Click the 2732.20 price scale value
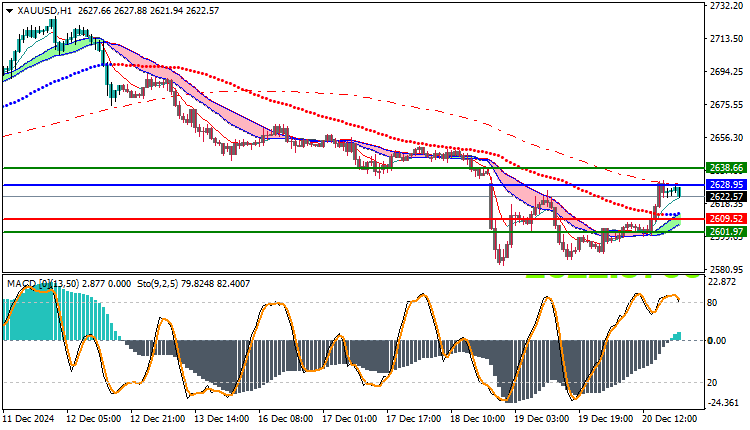750x430 pixels. [x=727, y=6]
